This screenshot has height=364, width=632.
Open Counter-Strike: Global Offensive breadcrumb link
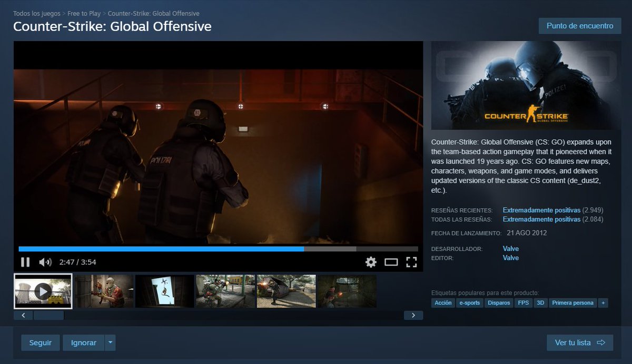(154, 13)
